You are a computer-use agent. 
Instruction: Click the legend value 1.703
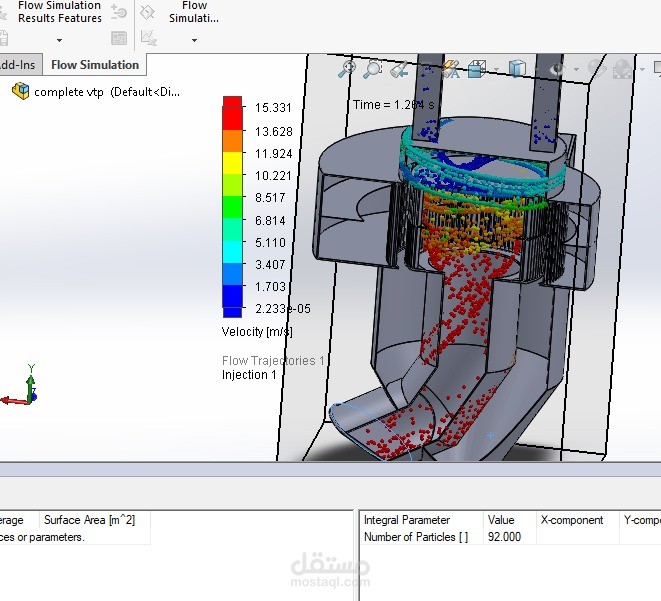(x=270, y=287)
